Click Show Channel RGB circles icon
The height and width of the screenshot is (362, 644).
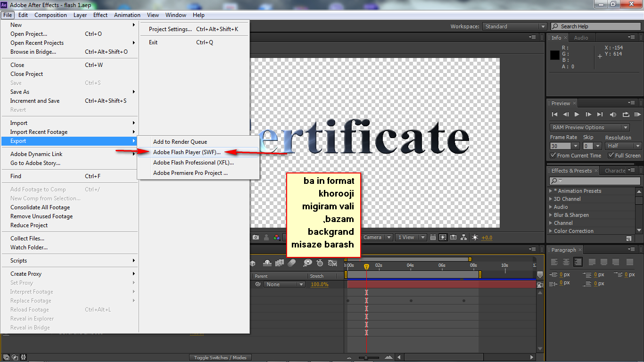click(x=277, y=238)
